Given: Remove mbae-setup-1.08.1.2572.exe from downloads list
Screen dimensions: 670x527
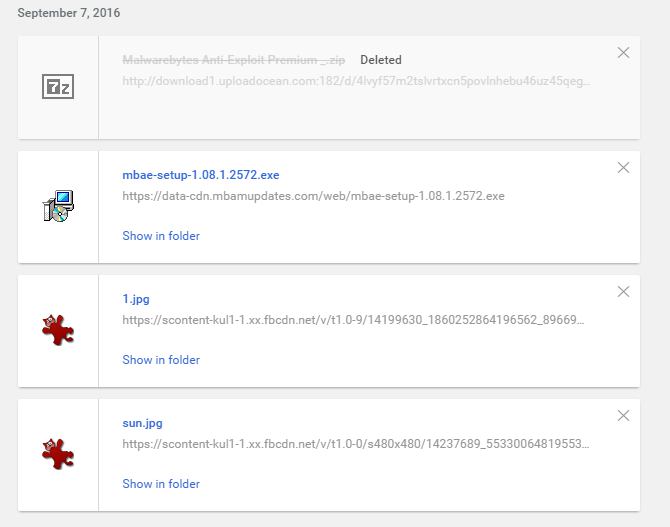Looking at the screenshot, I should click(624, 168).
